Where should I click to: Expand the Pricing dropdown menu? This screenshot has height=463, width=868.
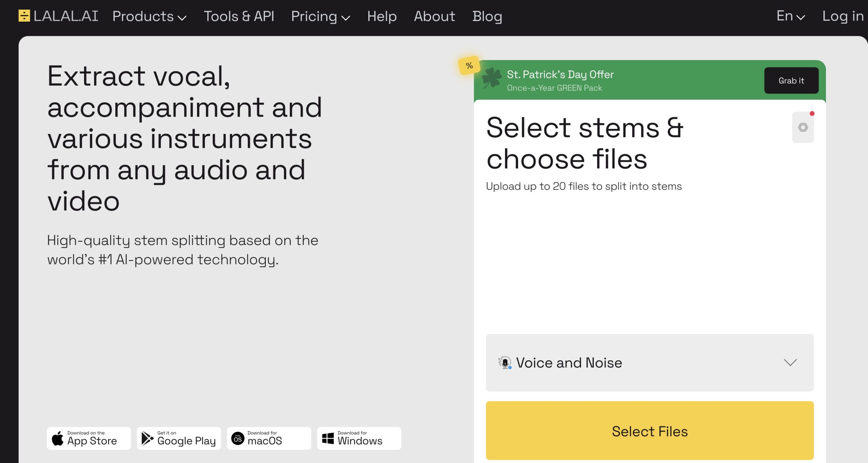point(320,16)
